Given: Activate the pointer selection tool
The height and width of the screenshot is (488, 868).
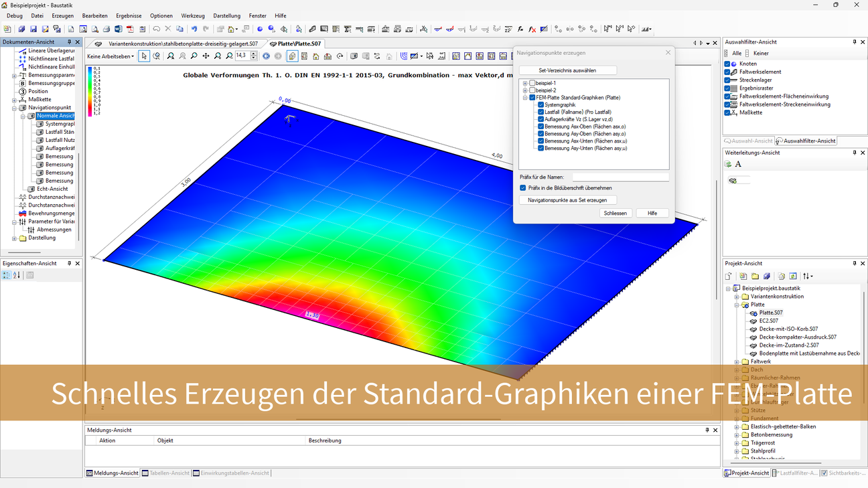Looking at the screenshot, I should [144, 56].
